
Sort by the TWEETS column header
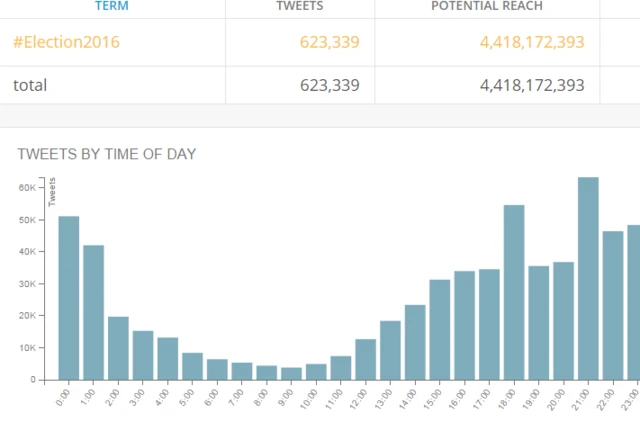tap(300, 6)
